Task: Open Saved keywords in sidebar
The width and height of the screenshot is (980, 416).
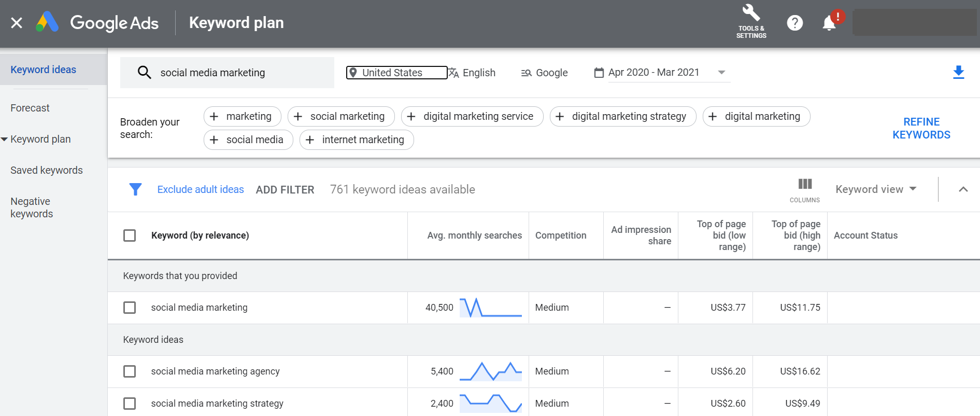Action: (47, 170)
